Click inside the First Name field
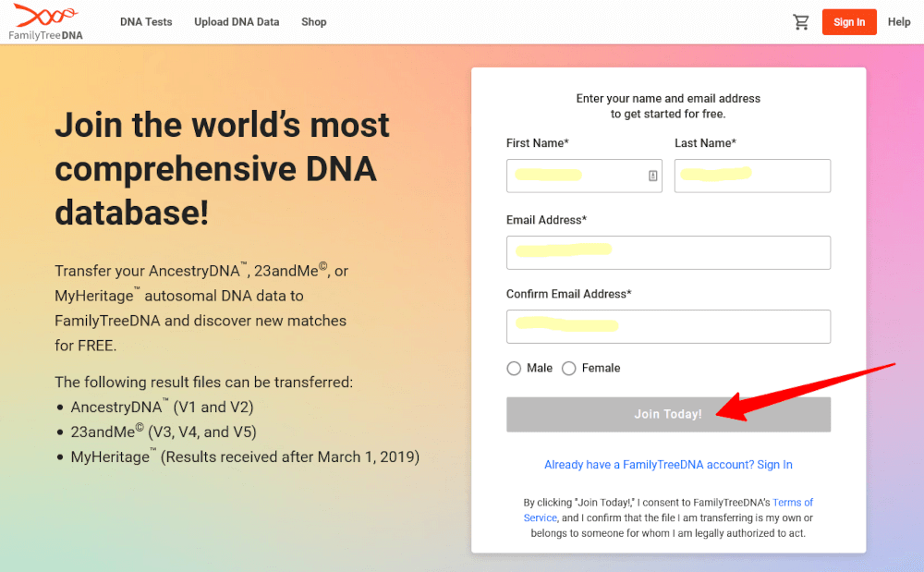The width and height of the screenshot is (924, 572). 573,176
